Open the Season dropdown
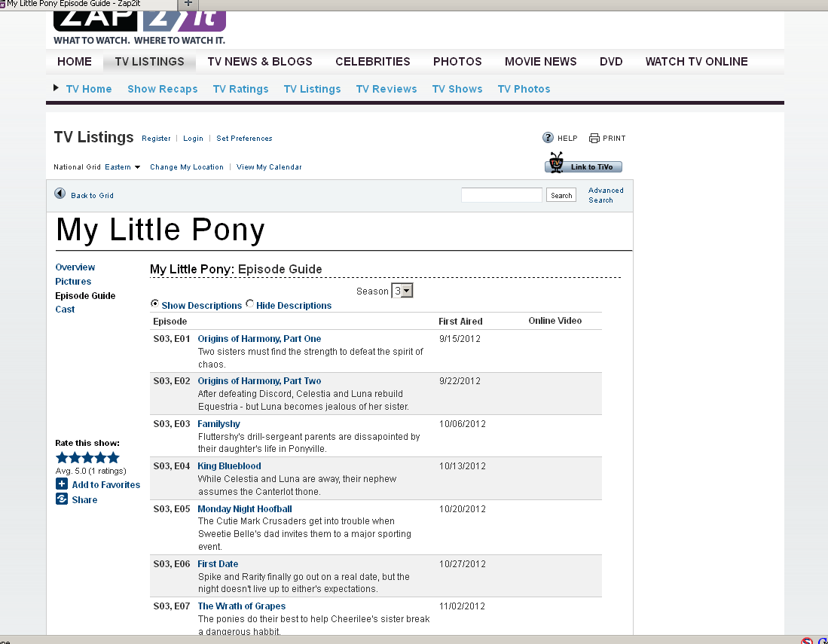The image size is (828, 644). click(x=402, y=290)
